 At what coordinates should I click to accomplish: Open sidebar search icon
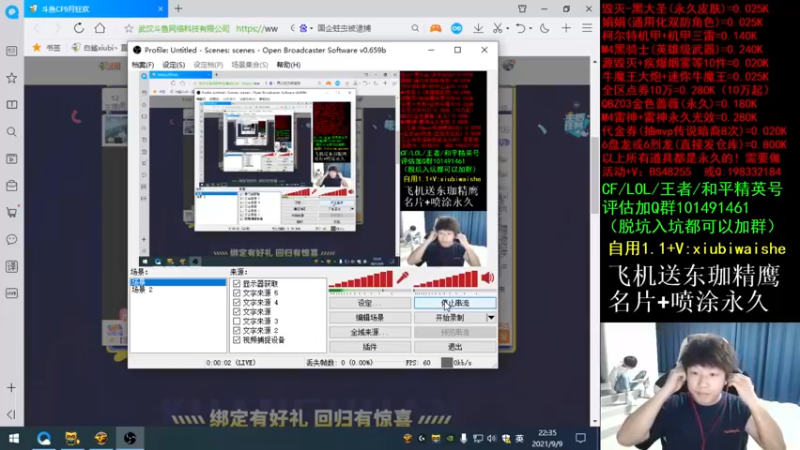(x=12, y=132)
